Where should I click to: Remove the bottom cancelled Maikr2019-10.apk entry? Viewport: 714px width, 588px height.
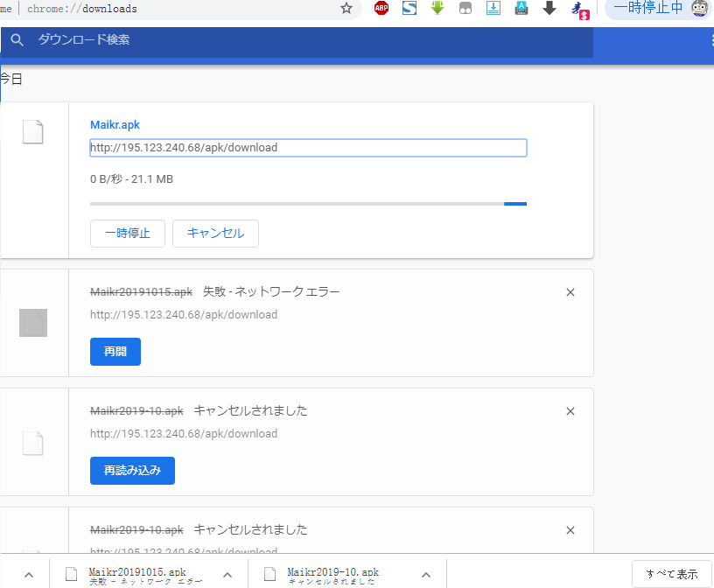coord(570,530)
